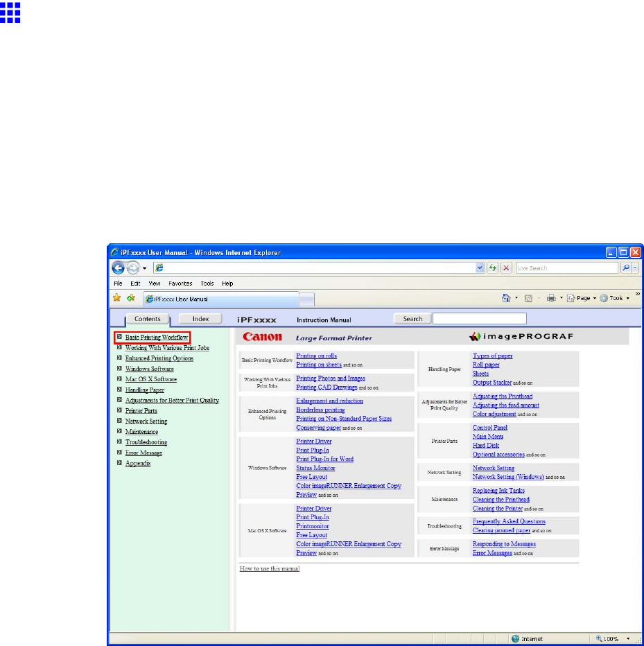Click the blue grid icon at top-left of page
The width and height of the screenshot is (644, 646).
(10, 12)
